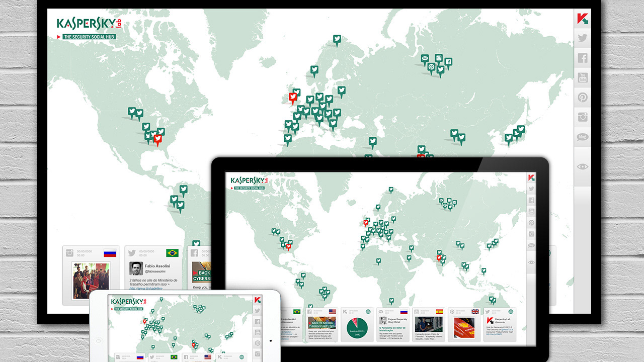
Task: Click the Kaspersky Lab logo on the white tablet
Action: tap(129, 301)
